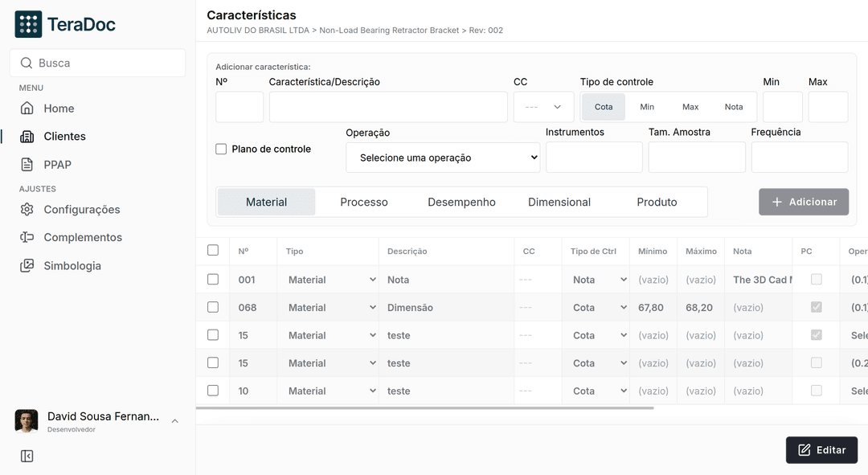The image size is (868, 475).
Task: Click the horizontal table scrollbar
Action: [424, 408]
